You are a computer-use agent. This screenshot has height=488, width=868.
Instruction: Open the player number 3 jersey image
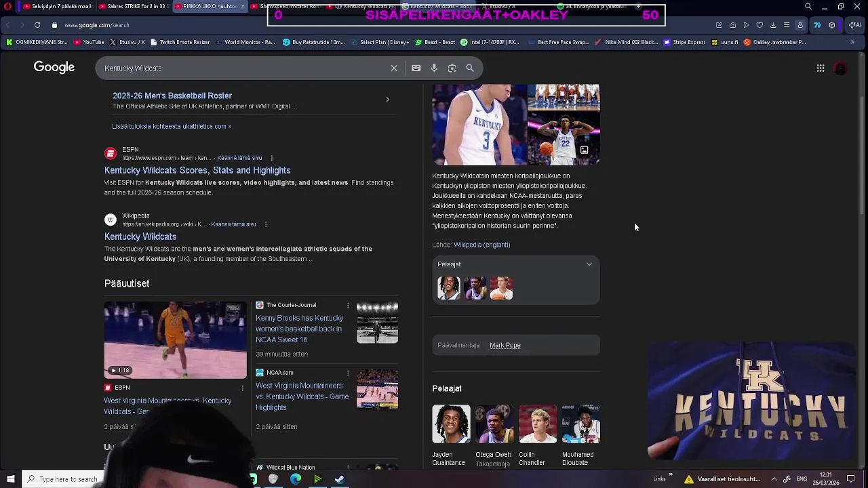(x=479, y=124)
